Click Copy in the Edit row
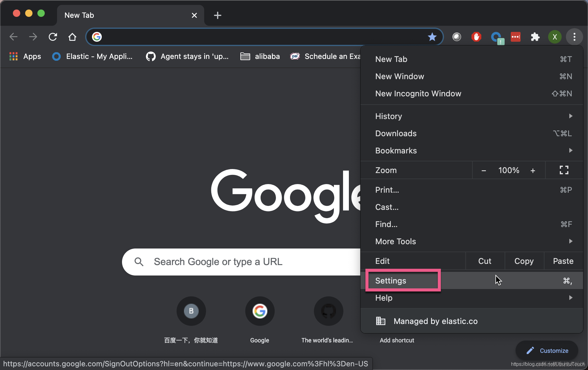The height and width of the screenshot is (370, 588). [x=524, y=261]
